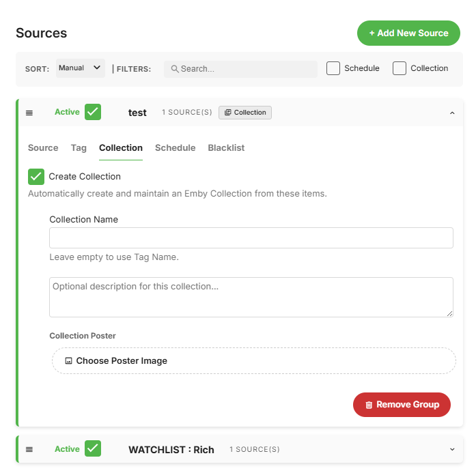Click the image icon beside Choose Poster Image
The width and height of the screenshot is (476, 473).
pyautogui.click(x=68, y=361)
